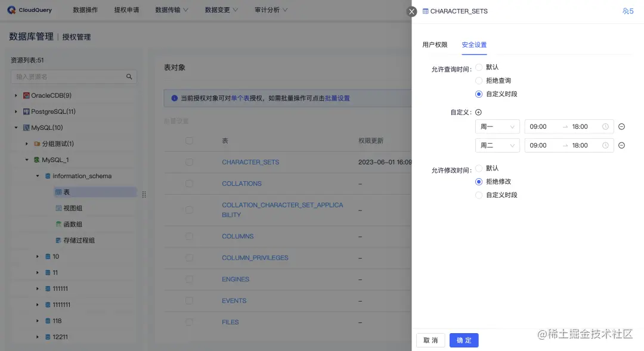The image size is (644, 351).
Task: Open the 周一 weekday dropdown
Action: click(497, 126)
